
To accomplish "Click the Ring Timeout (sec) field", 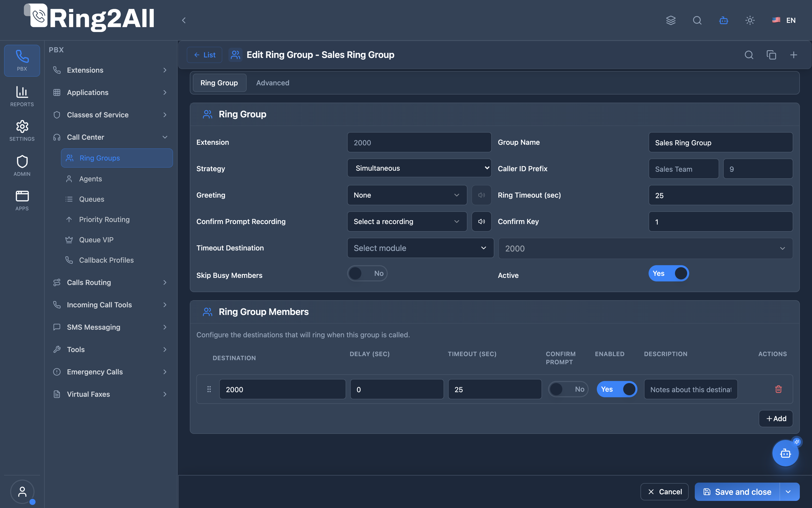I will (x=720, y=195).
